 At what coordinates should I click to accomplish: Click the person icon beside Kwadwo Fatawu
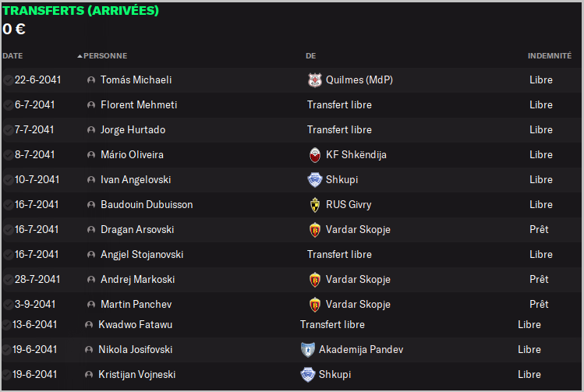pyautogui.click(x=89, y=324)
